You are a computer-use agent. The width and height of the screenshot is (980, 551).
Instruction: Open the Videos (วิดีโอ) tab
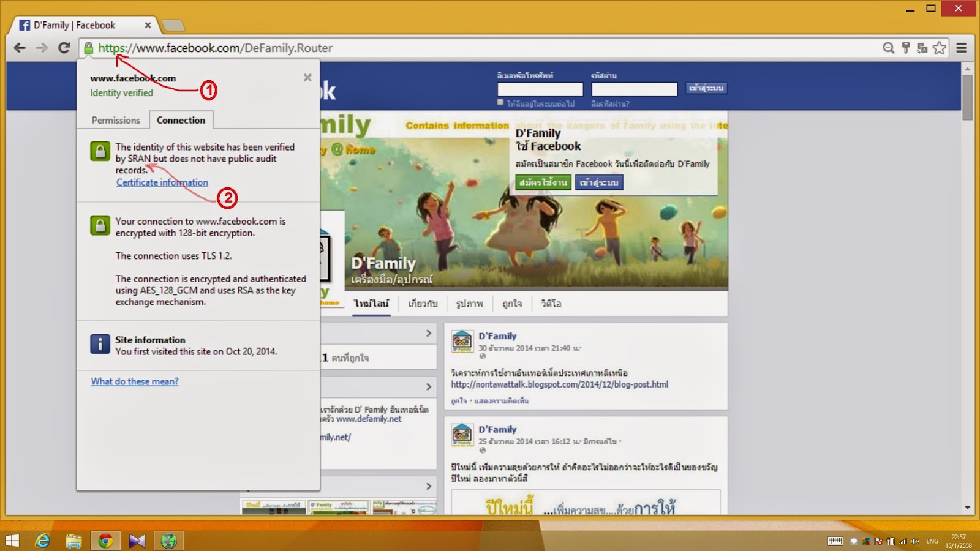click(551, 304)
